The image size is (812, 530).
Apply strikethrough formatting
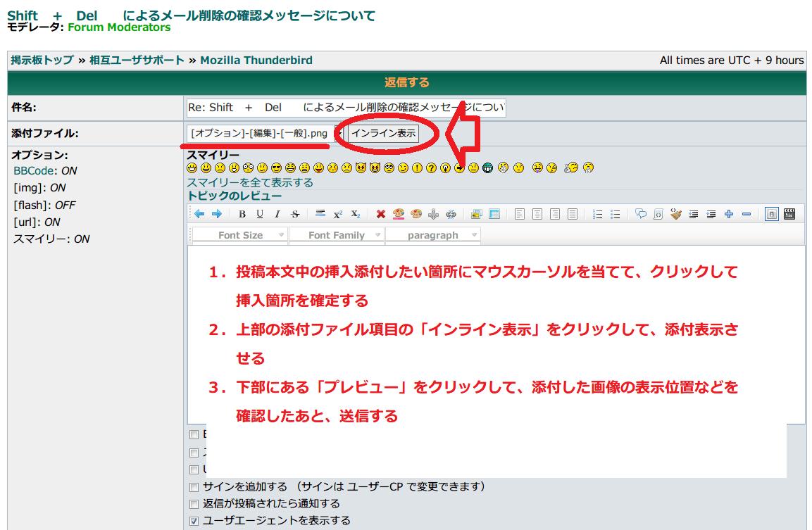point(295,214)
